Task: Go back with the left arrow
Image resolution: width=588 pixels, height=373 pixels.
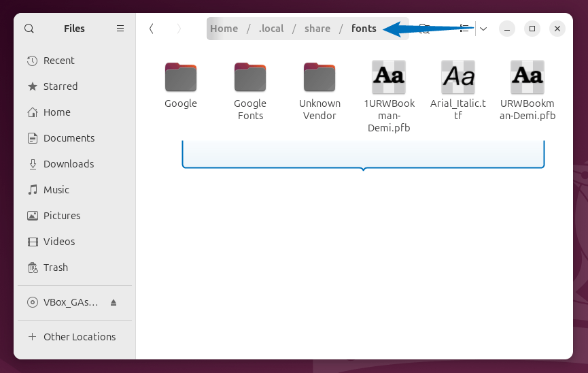Action: point(151,29)
